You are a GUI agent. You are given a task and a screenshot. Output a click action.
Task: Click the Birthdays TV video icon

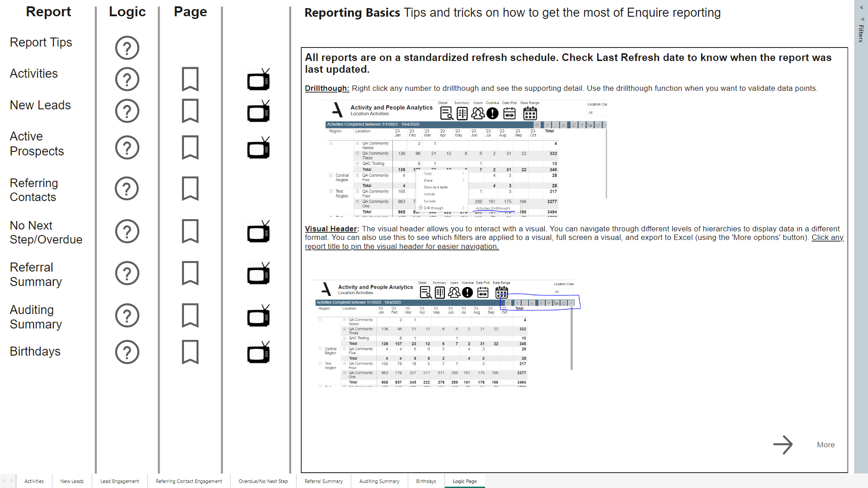click(259, 352)
